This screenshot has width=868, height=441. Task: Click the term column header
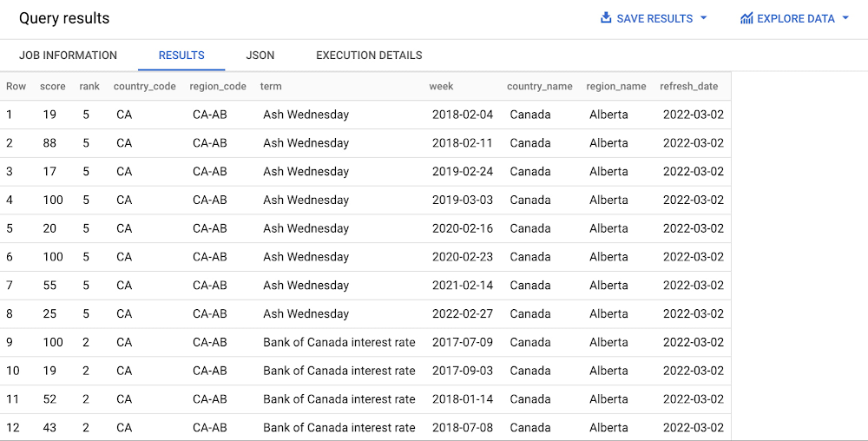[x=271, y=86]
